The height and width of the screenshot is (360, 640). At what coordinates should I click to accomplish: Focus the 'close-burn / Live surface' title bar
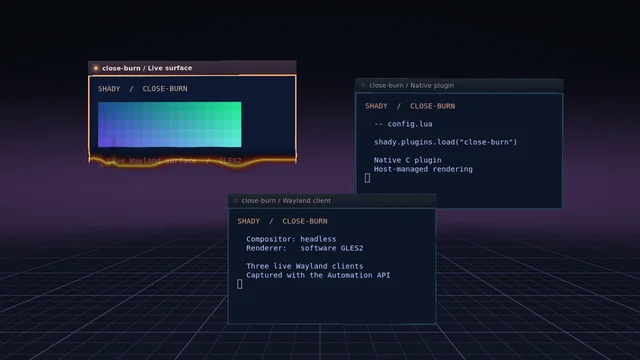[x=192, y=68]
